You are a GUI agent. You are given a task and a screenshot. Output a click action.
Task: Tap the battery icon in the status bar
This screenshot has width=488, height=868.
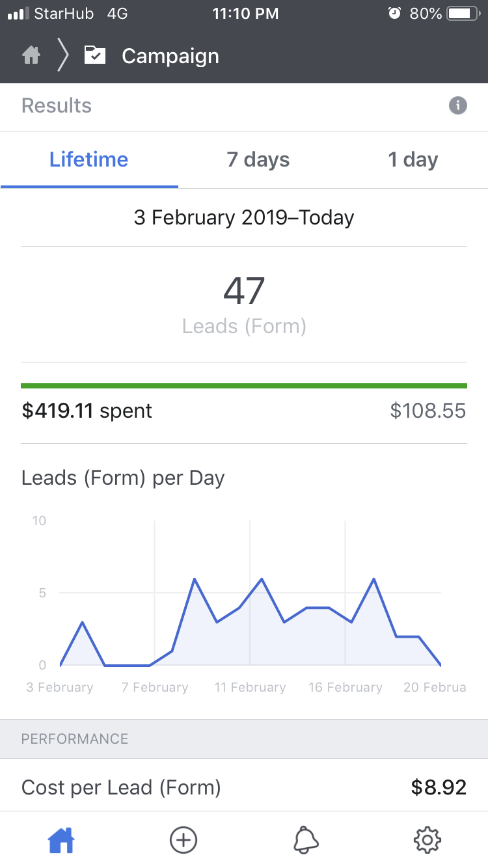click(463, 13)
